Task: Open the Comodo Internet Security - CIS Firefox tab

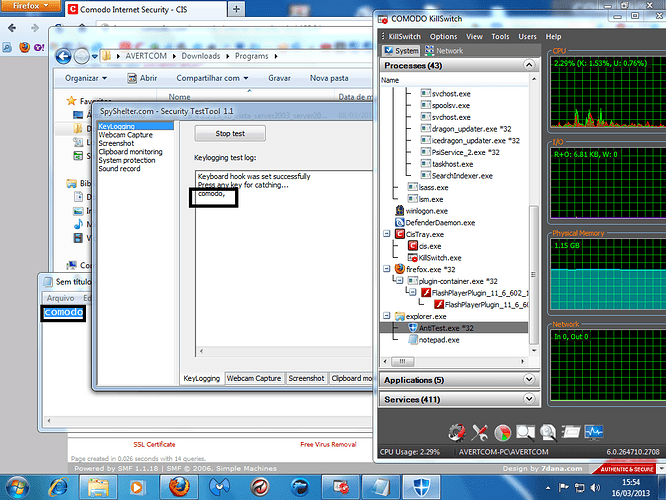Action: 146,9
